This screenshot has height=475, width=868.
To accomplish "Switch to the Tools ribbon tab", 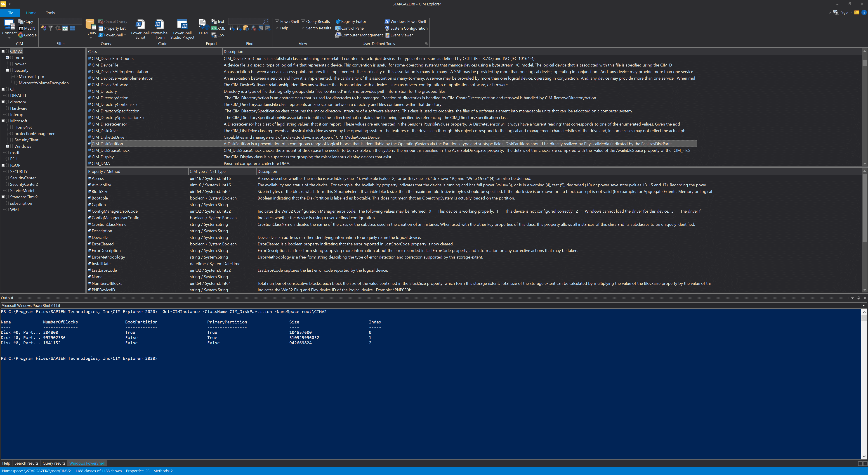I will tap(50, 13).
